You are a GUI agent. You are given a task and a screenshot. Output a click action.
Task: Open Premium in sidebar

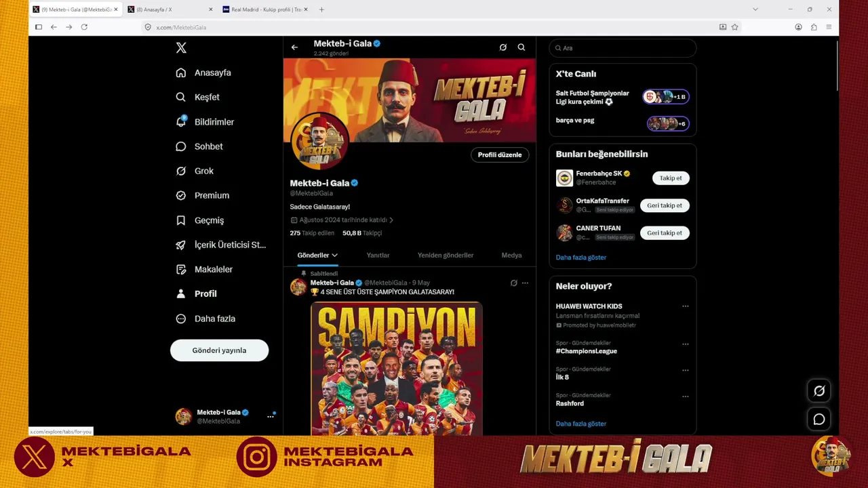(202, 195)
